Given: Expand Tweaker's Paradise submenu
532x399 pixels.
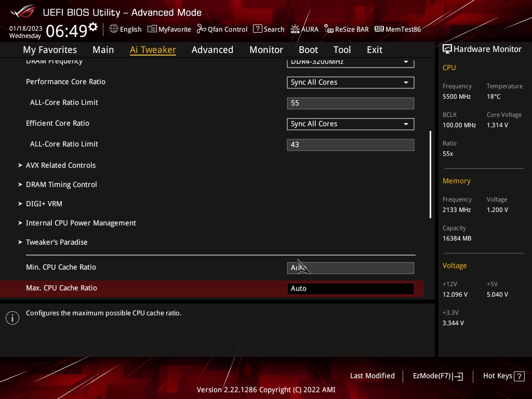Looking at the screenshot, I should 57,242.
